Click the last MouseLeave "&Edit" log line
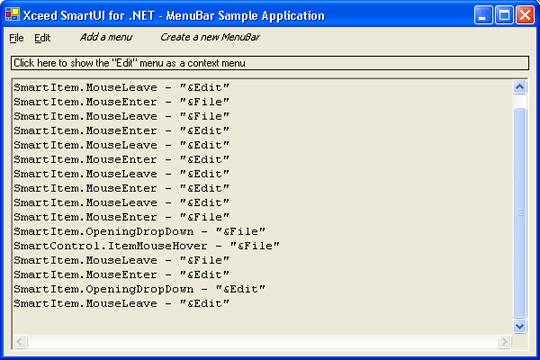Screen dimensions: 540x360 coord(121,304)
